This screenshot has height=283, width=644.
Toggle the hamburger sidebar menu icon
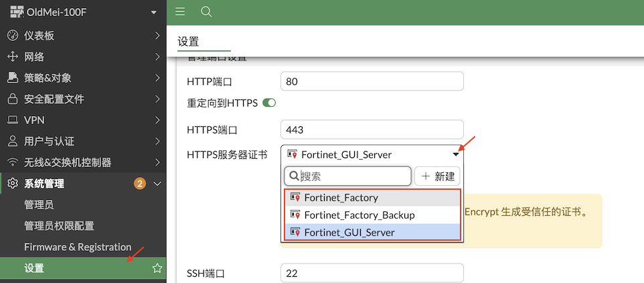pos(180,12)
